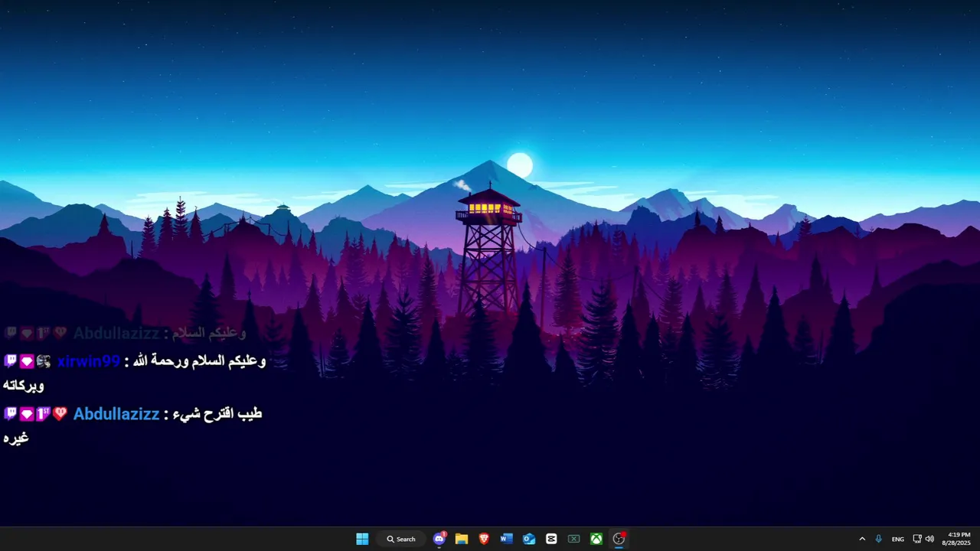Image resolution: width=980 pixels, height=551 pixels.
Task: Click the microphone icon in system tray
Action: click(879, 539)
